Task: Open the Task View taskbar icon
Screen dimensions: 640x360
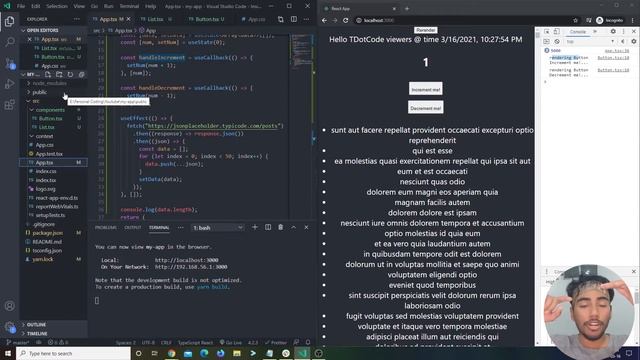Action: (155, 353)
